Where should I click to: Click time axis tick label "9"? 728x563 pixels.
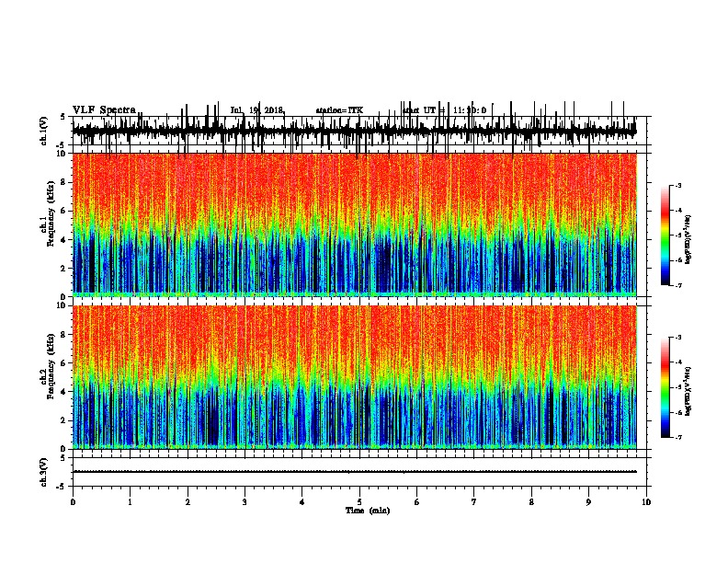coord(588,502)
